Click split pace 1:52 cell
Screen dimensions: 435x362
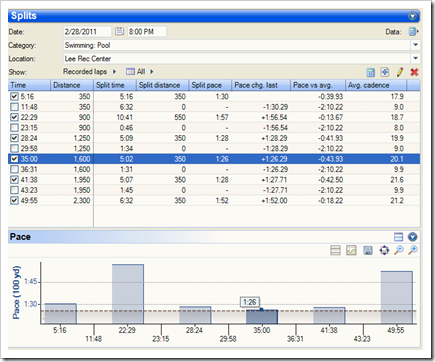(x=222, y=200)
